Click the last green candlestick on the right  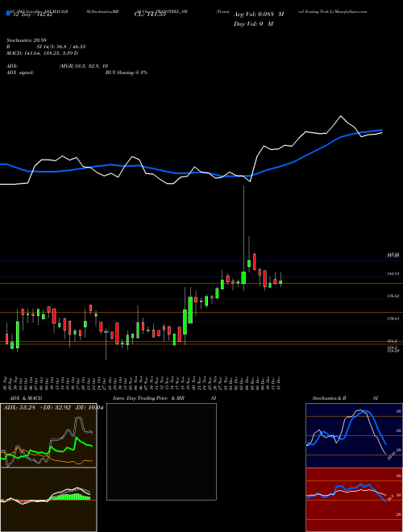(x=280, y=282)
